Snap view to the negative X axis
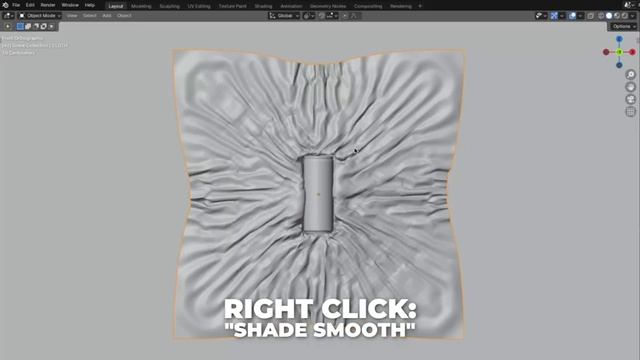This screenshot has height=360, width=640. coord(606,52)
